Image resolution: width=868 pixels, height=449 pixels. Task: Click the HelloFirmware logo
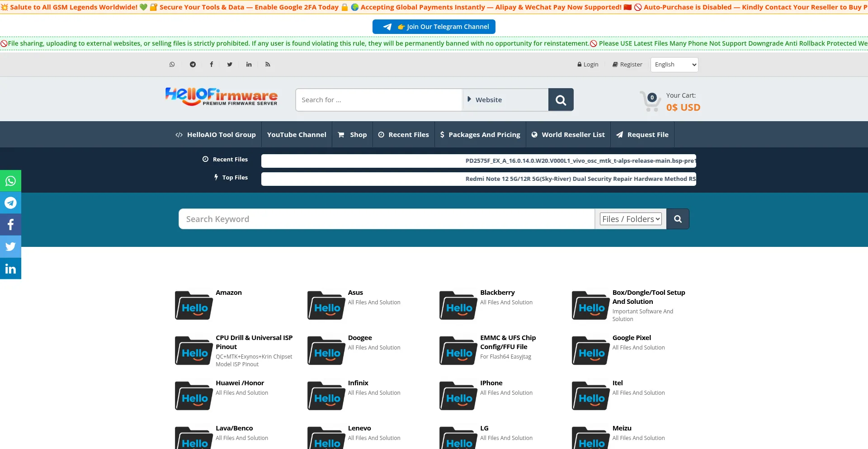coord(222,96)
